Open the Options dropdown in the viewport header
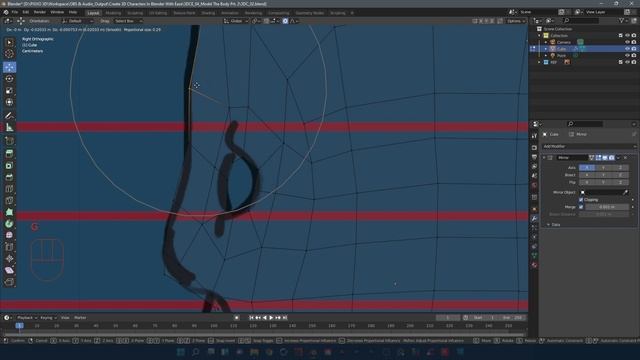Screen dimensions: 640x360 click(516, 21)
